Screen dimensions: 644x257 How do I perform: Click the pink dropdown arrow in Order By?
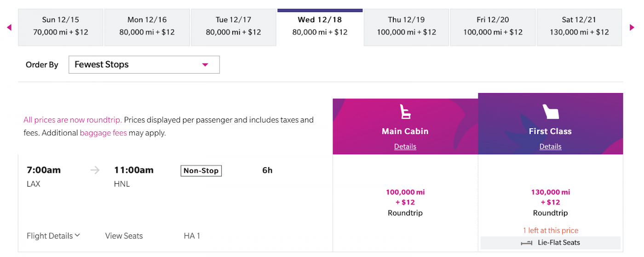pyautogui.click(x=205, y=64)
